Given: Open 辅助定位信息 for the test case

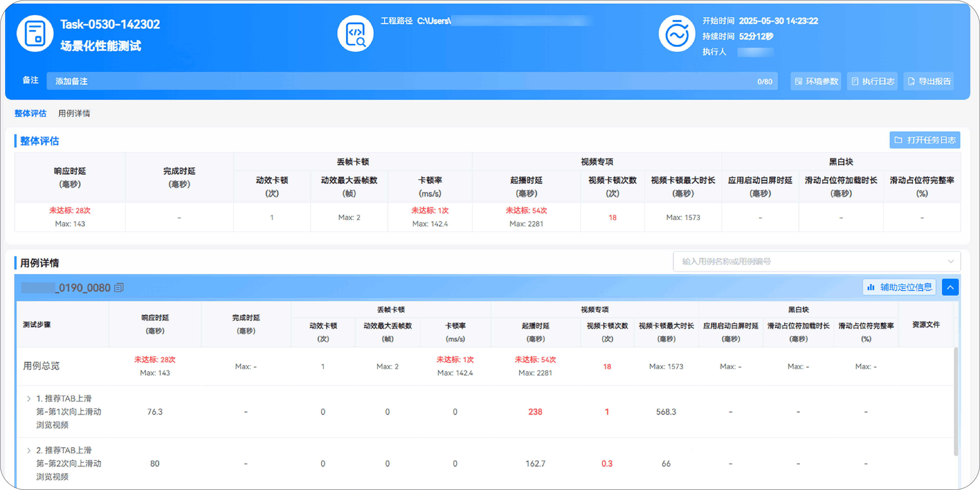Looking at the screenshot, I should pyautogui.click(x=899, y=287).
